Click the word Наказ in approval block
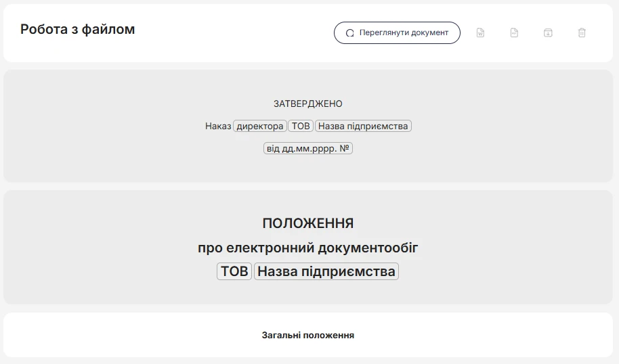This screenshot has width=619, height=364. coord(218,127)
